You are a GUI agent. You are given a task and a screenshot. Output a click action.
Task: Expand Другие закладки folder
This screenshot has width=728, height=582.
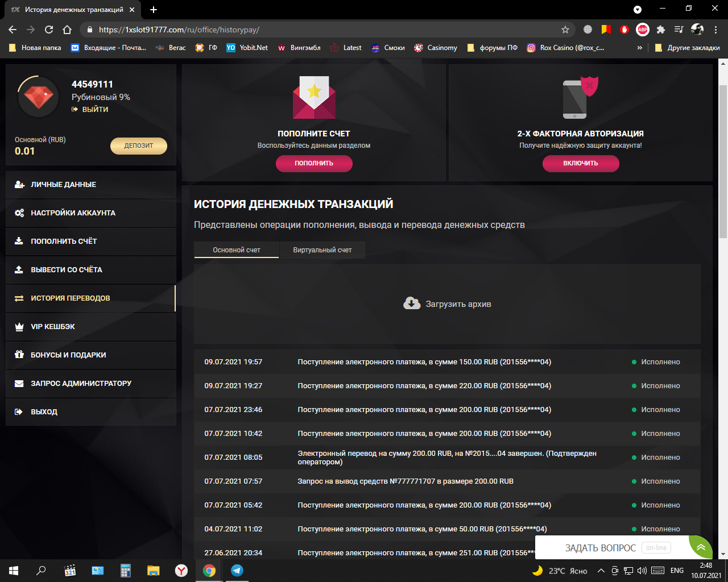688,48
